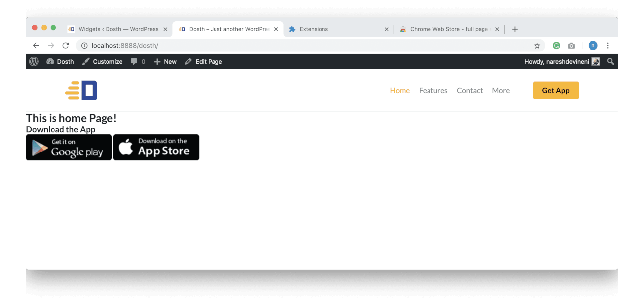Click the screenshot camera extension icon
Screen dimensions: 644x304
coord(571,45)
